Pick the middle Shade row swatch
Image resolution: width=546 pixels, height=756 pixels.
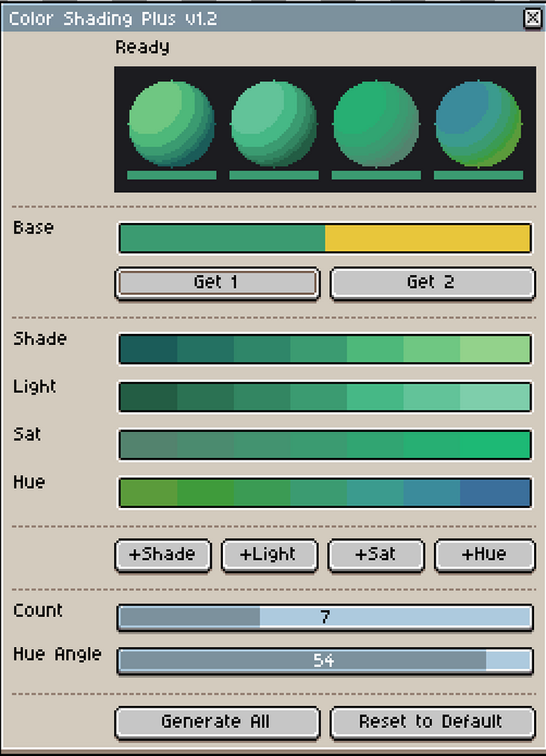tap(318, 349)
